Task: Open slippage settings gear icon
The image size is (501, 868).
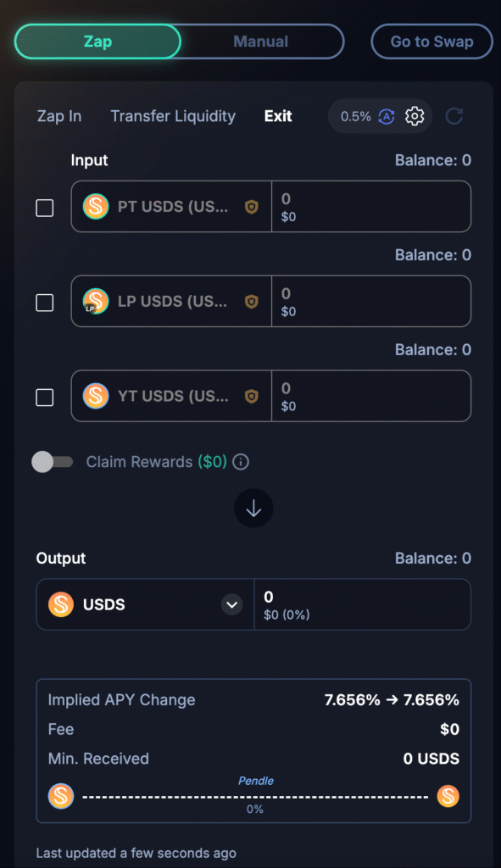Action: 414,116
